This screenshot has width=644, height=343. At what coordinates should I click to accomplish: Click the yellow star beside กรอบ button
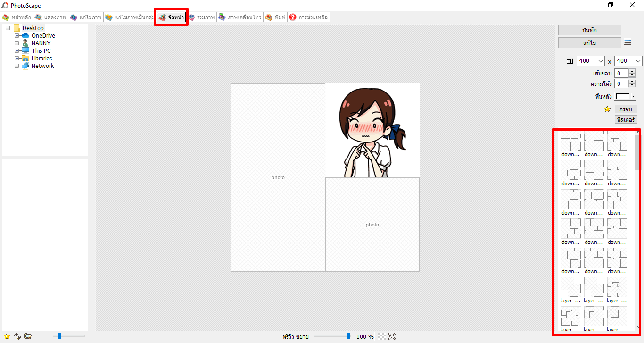click(607, 109)
